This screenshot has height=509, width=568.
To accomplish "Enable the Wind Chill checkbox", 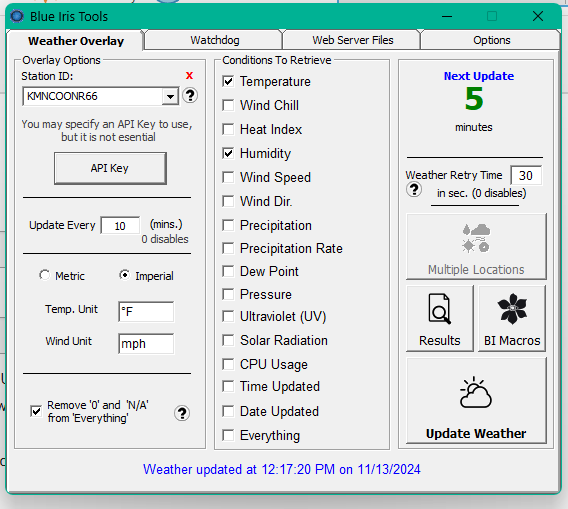I will (x=228, y=105).
